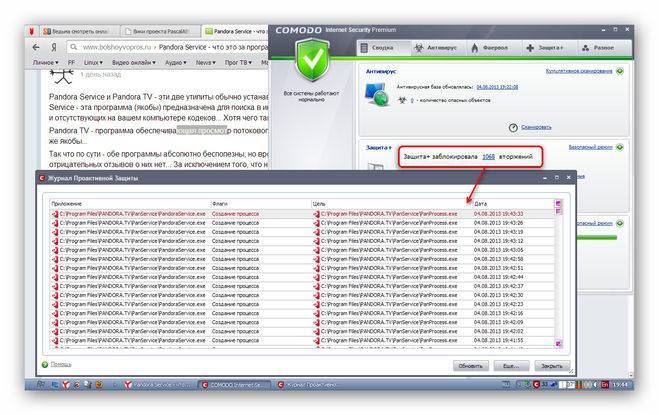
Task: Open the Сводка tab in COMODO
Action: (383, 48)
